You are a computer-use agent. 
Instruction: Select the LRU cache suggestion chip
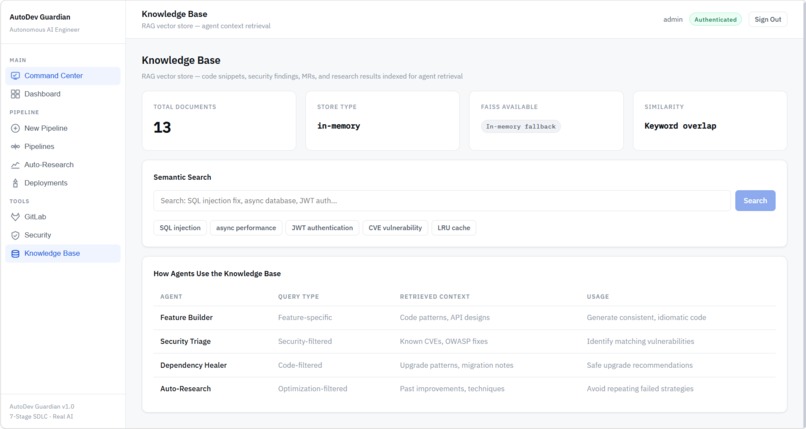pos(453,228)
